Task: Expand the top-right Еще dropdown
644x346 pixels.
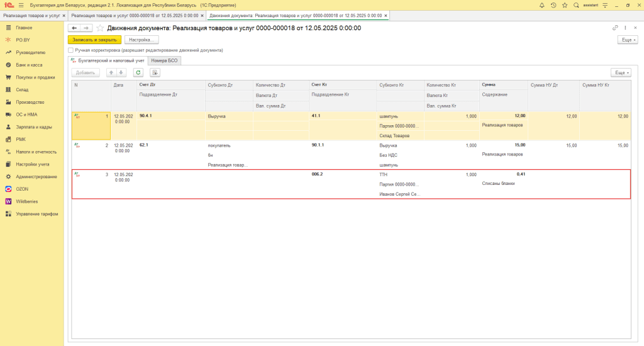Action: [x=628, y=40]
